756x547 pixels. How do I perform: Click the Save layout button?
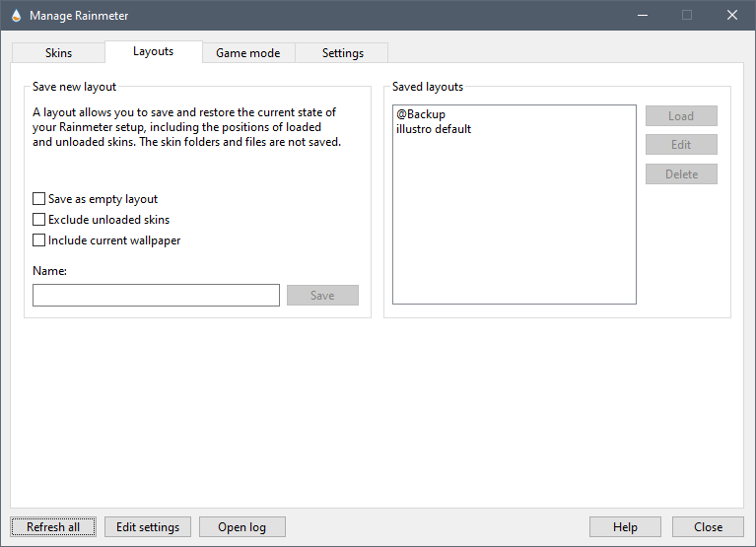(322, 295)
